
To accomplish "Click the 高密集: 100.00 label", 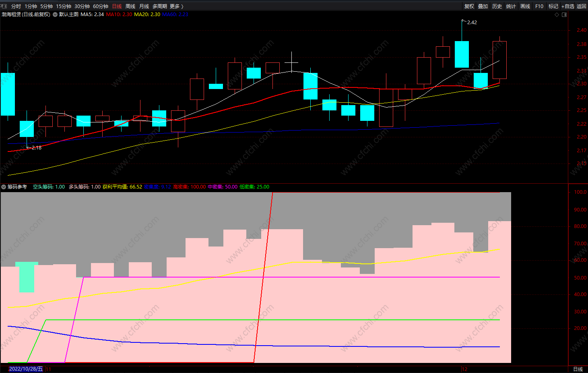I will pyautogui.click(x=190, y=187).
